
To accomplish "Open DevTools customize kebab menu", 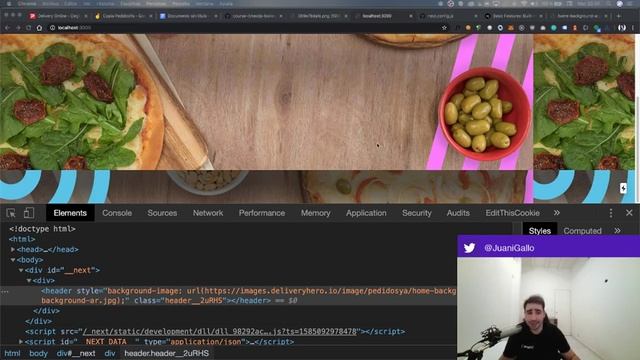I will (611, 213).
